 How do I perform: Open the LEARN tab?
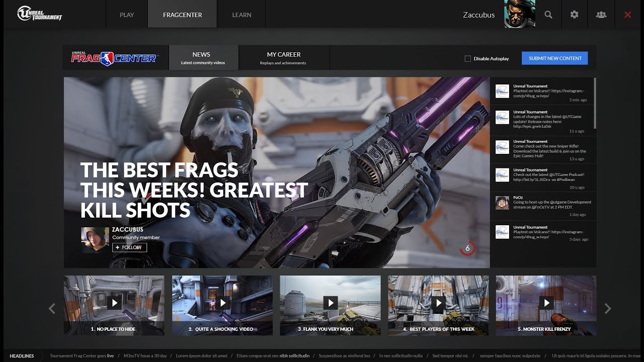pos(242,15)
